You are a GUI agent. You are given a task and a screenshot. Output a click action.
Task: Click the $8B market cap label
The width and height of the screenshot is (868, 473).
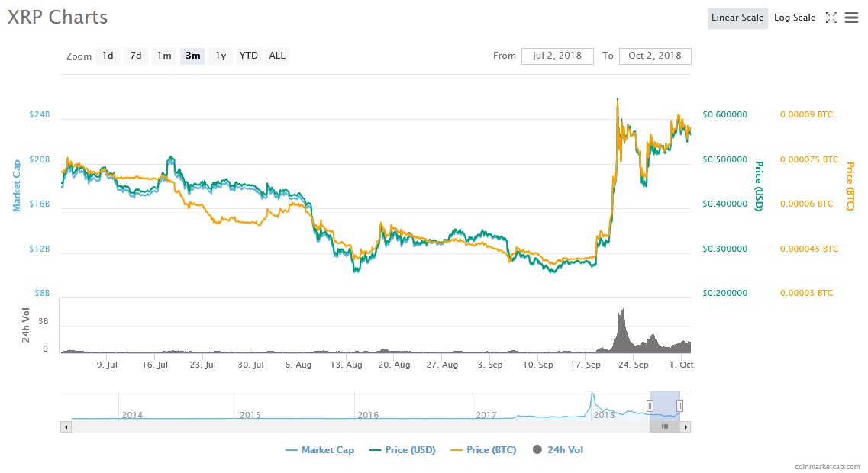click(42, 293)
